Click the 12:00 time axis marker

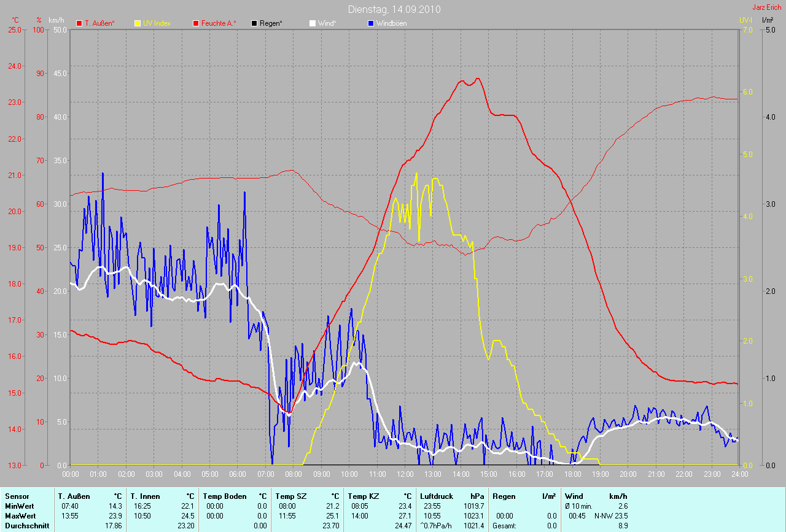pyautogui.click(x=405, y=474)
